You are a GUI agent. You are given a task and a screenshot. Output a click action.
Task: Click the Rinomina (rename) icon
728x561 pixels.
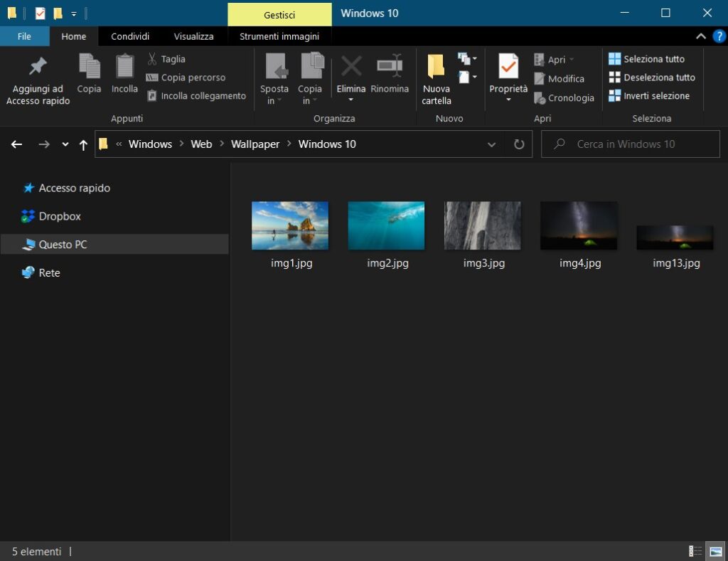click(390, 66)
